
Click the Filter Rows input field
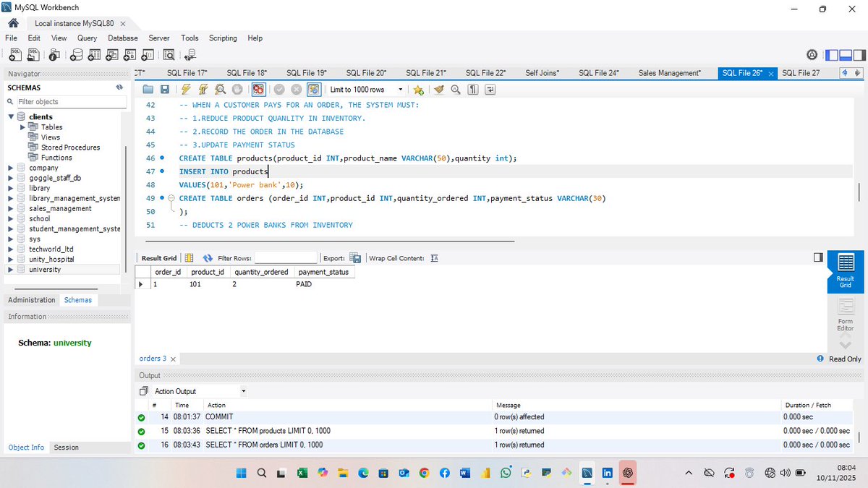[x=285, y=257]
